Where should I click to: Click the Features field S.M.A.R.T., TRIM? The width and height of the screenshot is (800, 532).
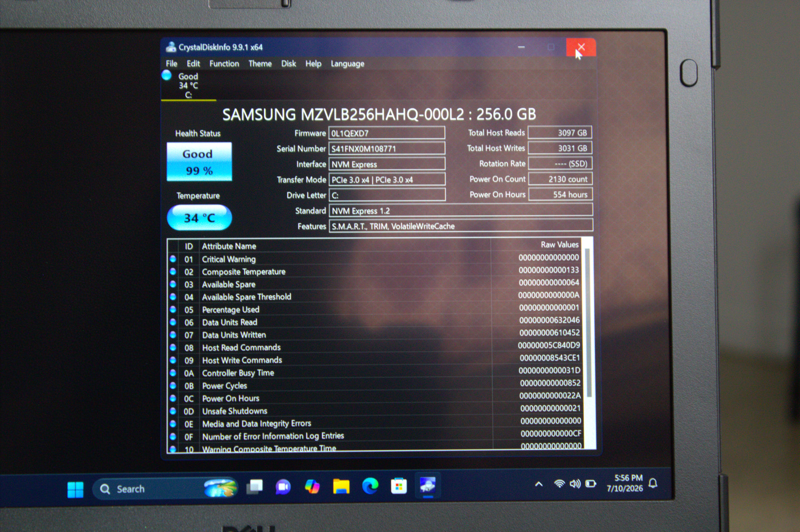click(x=460, y=226)
